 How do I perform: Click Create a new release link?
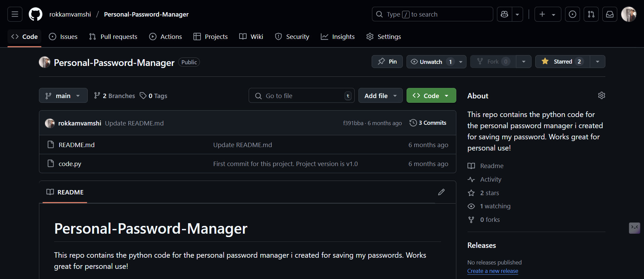pyautogui.click(x=493, y=271)
